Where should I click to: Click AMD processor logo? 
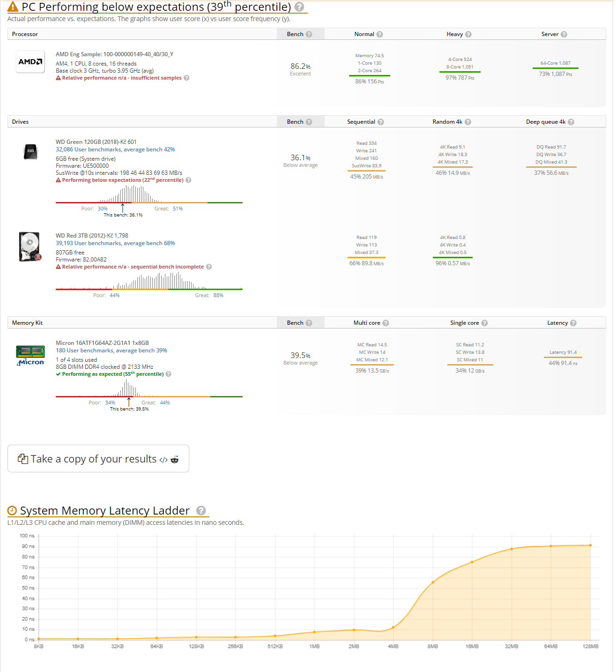30,62
